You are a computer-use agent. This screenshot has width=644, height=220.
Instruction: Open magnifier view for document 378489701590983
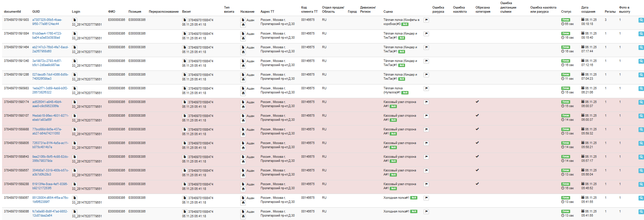pyautogui.click(x=641, y=89)
